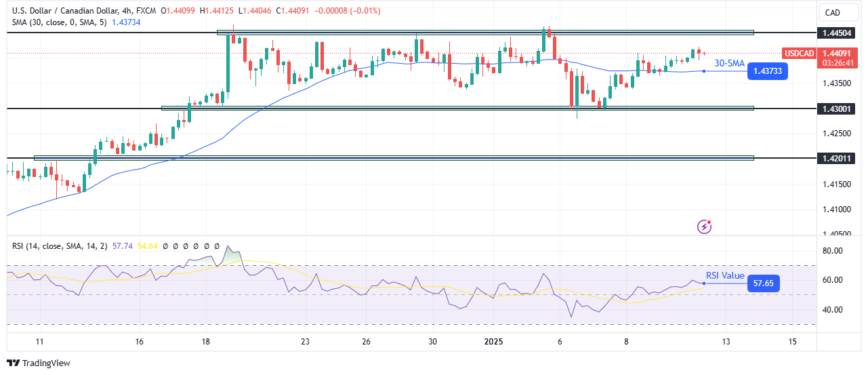
Task: Click the 1.43500 price axis tick
Action: (838, 83)
